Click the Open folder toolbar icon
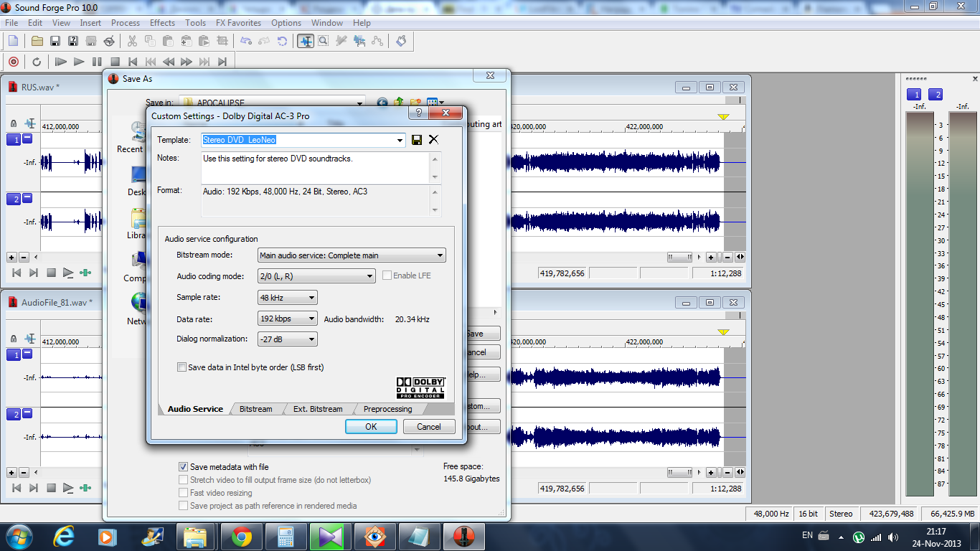 point(37,41)
